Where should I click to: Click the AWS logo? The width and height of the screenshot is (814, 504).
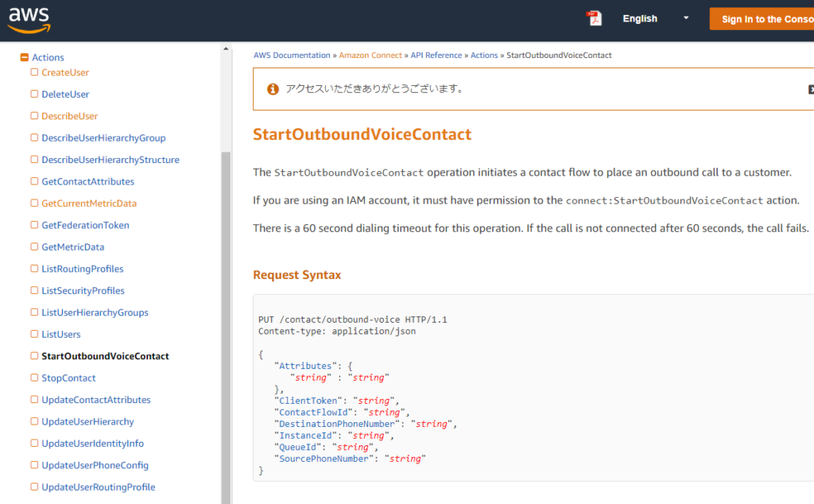pos(29,20)
